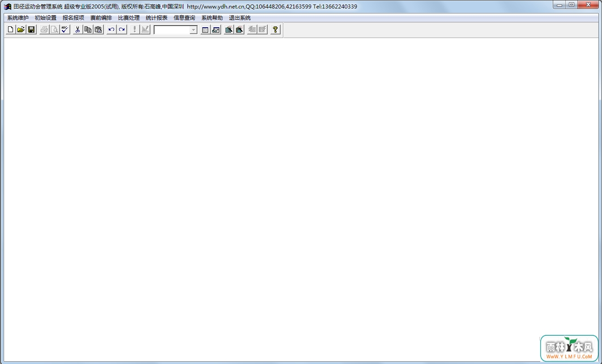
Task: Open the 统计报表 menu
Action: 157,18
